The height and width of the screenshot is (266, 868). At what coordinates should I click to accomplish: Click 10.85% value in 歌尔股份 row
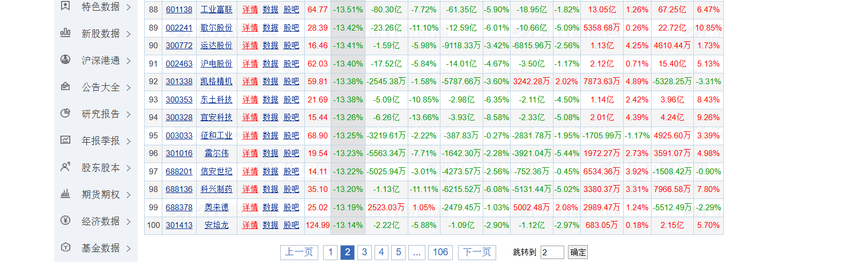click(x=708, y=28)
